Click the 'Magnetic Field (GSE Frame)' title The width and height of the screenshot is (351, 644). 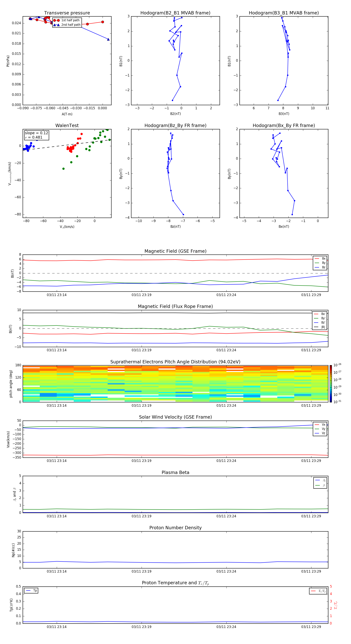(175, 251)
